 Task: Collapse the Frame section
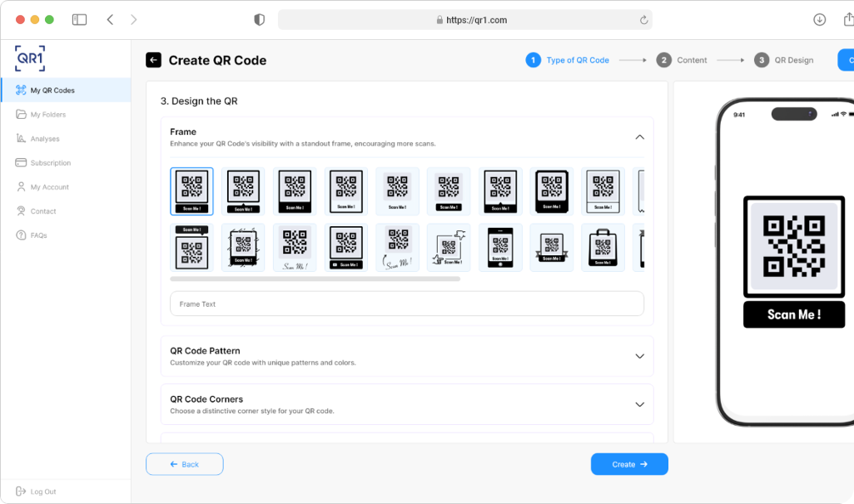click(639, 137)
